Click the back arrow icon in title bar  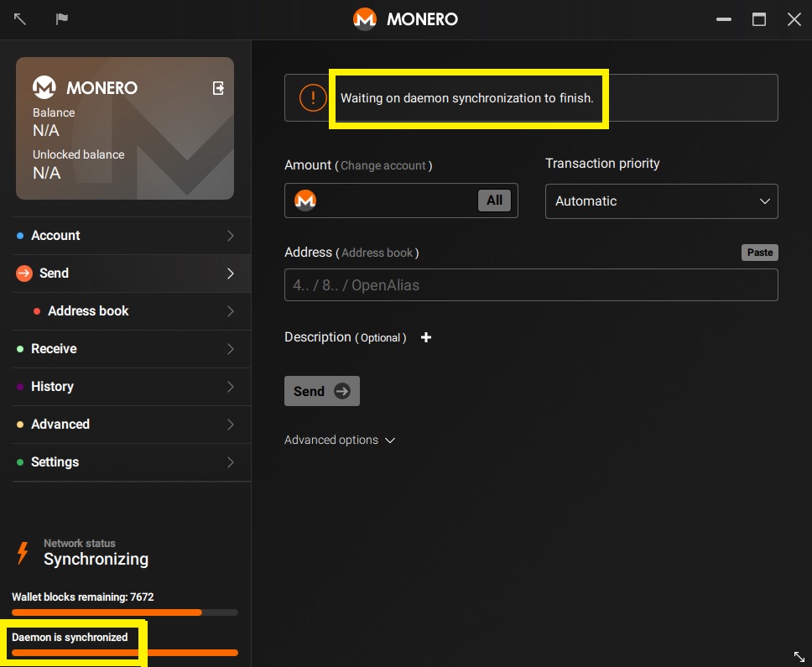[x=19, y=19]
